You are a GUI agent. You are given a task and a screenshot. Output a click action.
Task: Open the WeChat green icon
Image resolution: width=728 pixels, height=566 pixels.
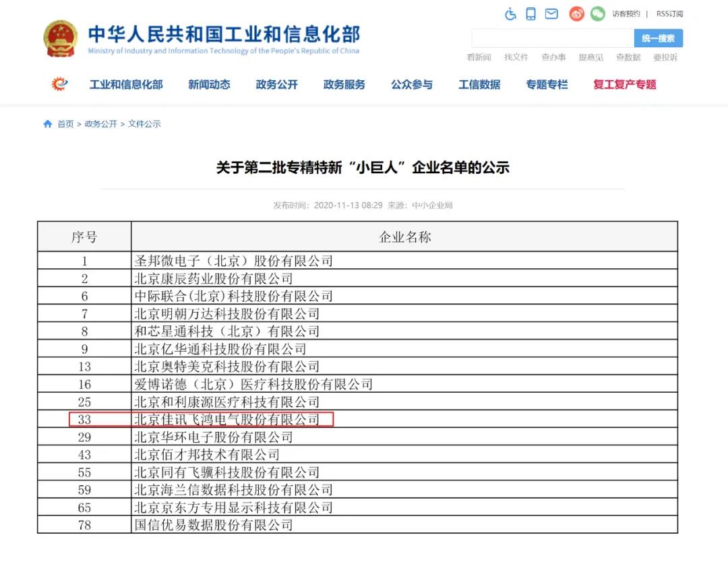pos(598,13)
